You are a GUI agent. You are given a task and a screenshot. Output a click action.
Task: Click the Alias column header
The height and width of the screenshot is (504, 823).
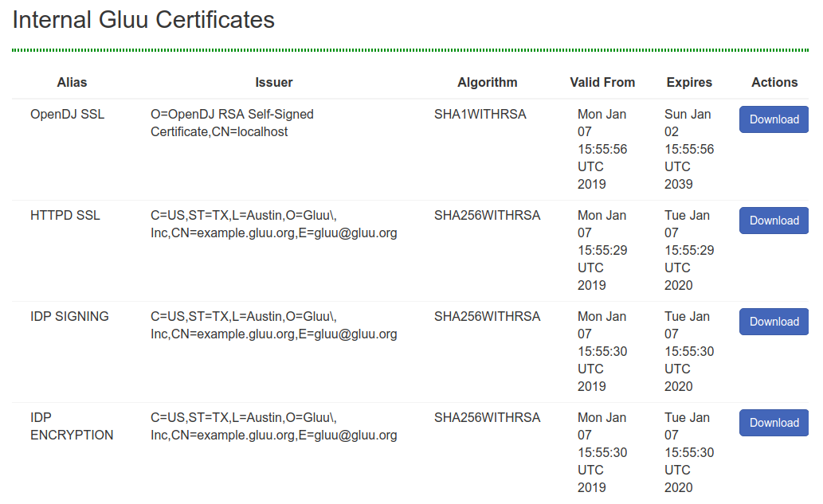click(72, 82)
